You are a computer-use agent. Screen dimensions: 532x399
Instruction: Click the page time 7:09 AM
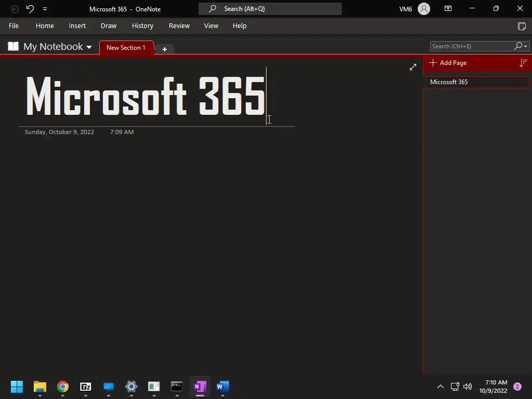point(122,132)
